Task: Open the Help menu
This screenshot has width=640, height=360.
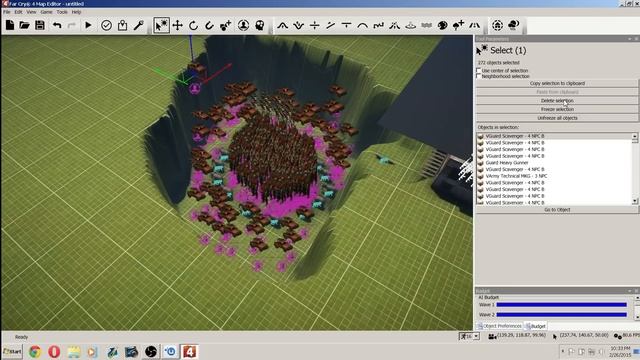Action: click(76, 12)
